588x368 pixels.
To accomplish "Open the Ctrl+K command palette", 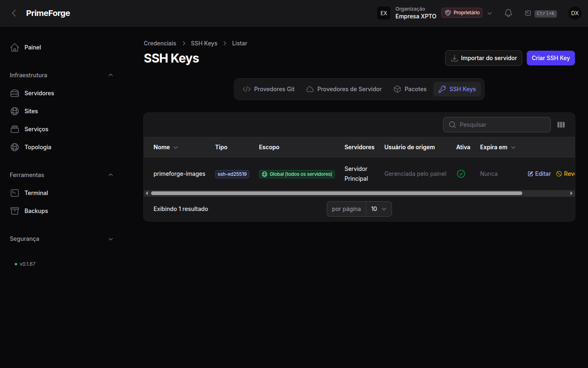I will [541, 13].
